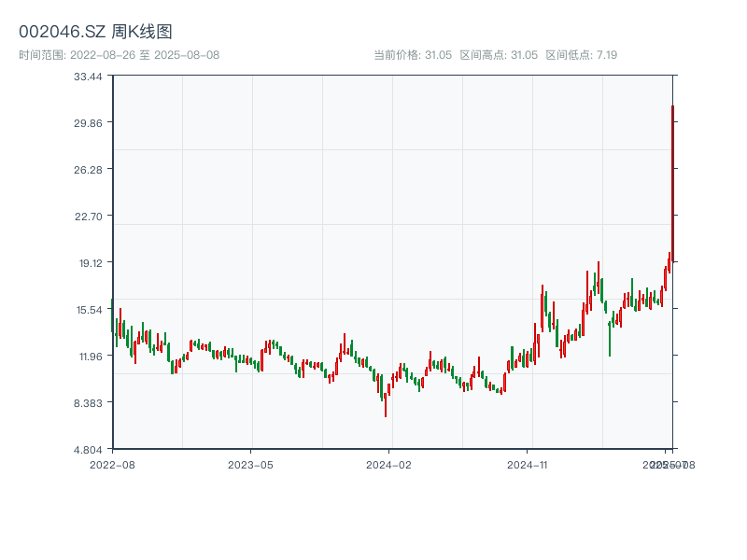The width and height of the screenshot is (747, 560).
Task: Click y-axis value 22.70
Action: (89, 217)
